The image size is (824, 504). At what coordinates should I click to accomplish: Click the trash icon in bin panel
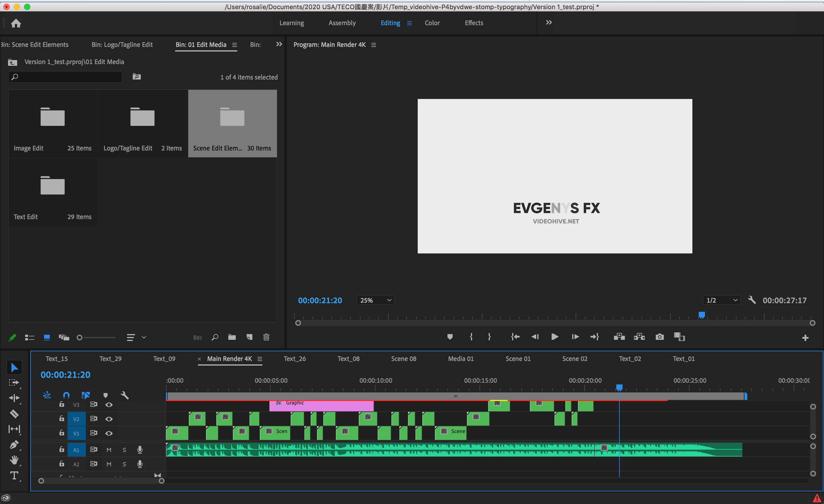pos(266,337)
